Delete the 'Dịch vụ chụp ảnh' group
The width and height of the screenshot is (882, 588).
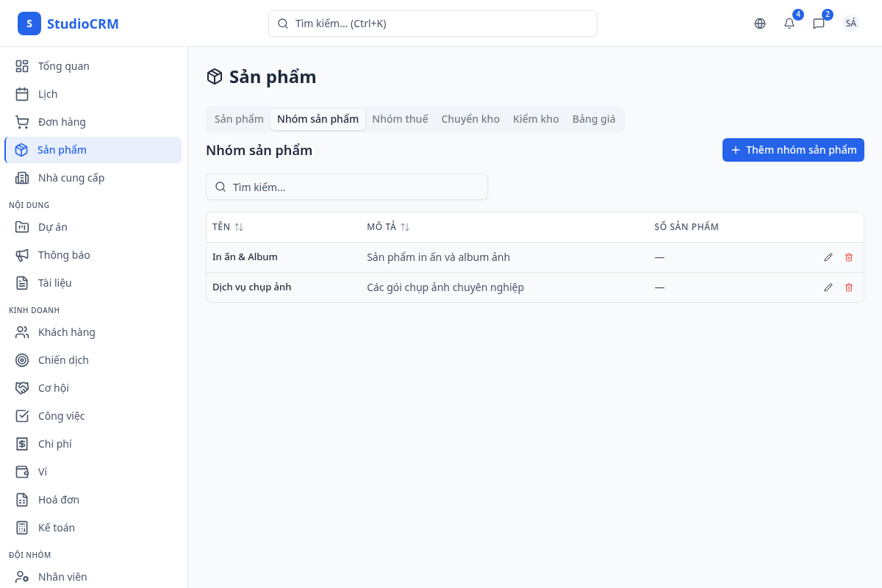[x=849, y=287]
